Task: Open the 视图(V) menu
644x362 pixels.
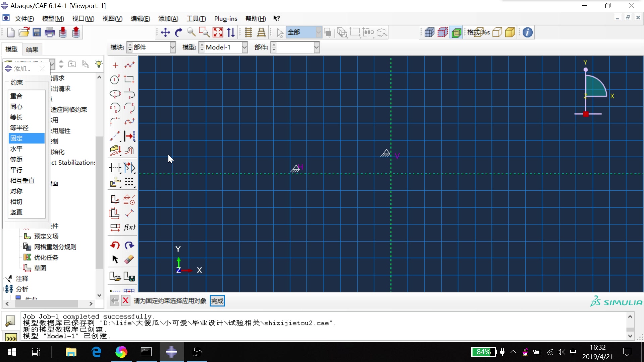Action: click(112, 19)
